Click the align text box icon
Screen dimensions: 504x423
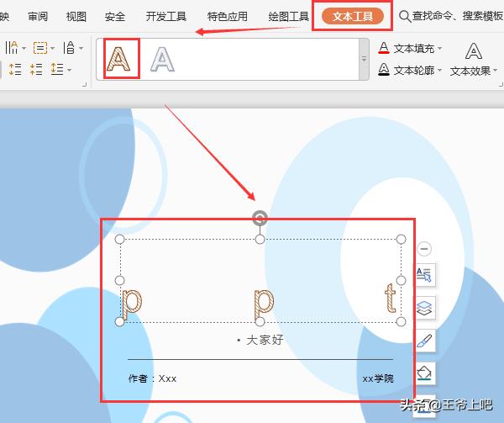pos(40,48)
